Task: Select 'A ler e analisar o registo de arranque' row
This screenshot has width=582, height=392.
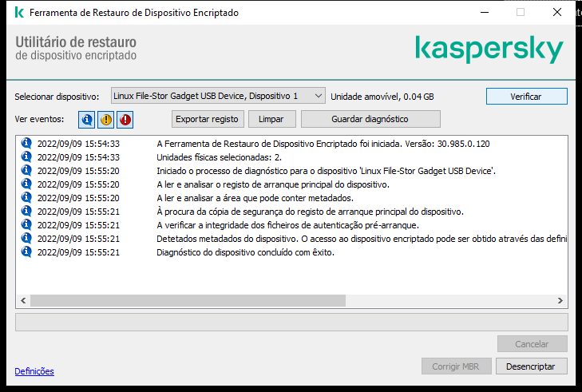Action: coord(291,184)
